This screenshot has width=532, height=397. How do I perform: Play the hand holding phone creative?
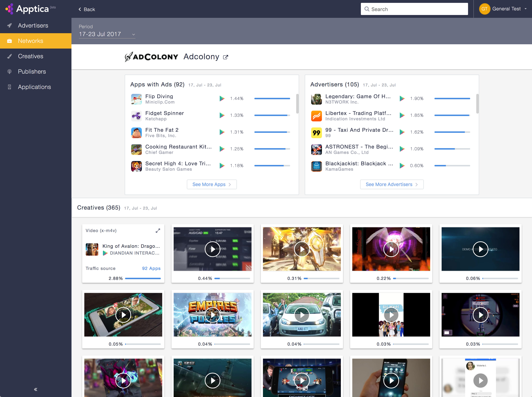[391, 380]
